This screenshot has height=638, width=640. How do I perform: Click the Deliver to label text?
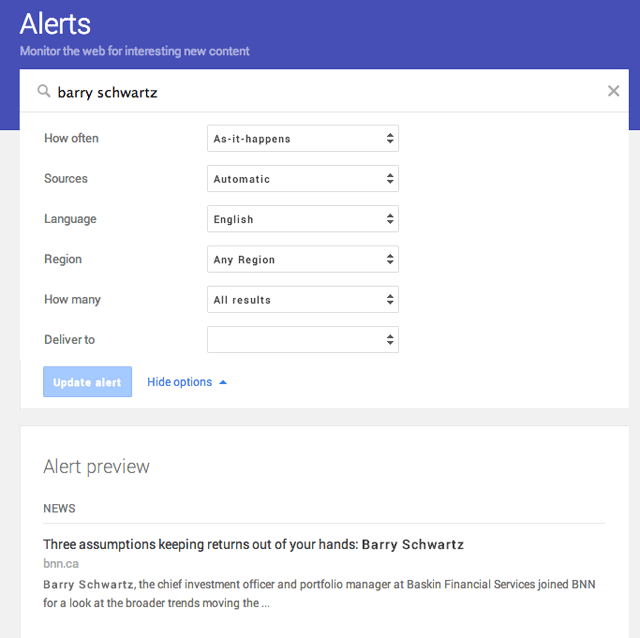69,340
